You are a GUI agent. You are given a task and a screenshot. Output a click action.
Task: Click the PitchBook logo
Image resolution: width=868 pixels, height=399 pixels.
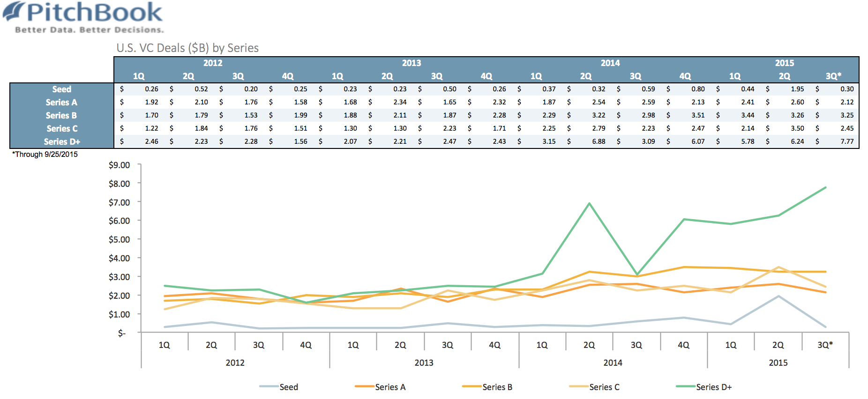point(83,17)
